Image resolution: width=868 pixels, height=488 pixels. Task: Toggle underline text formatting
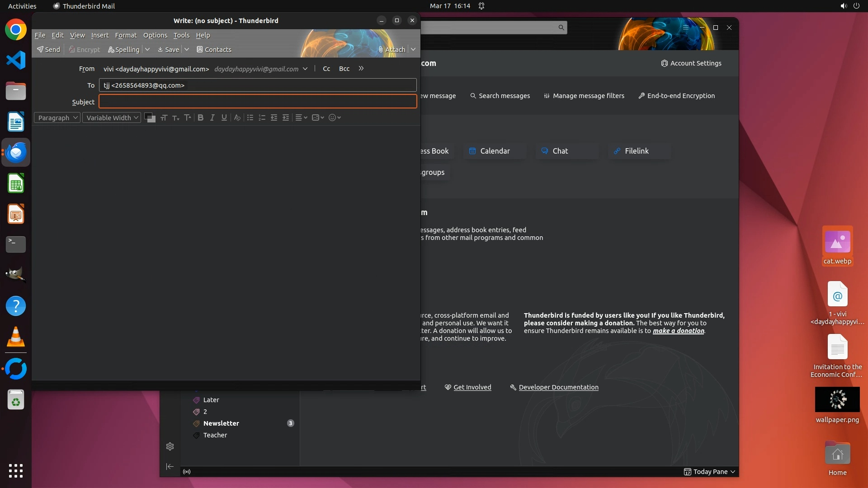[x=224, y=117]
